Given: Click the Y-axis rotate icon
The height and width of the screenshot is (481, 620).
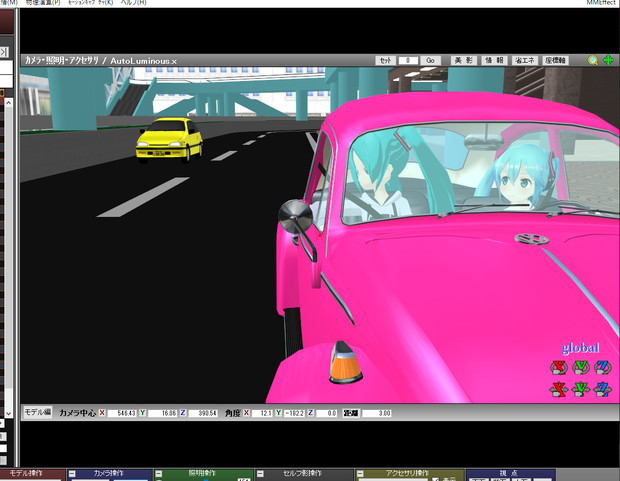Looking at the screenshot, I should coord(580,368).
